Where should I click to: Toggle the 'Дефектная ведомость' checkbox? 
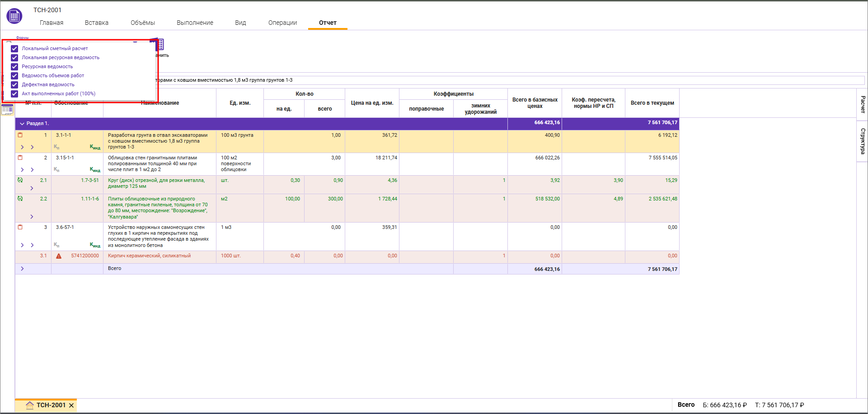[x=14, y=85]
